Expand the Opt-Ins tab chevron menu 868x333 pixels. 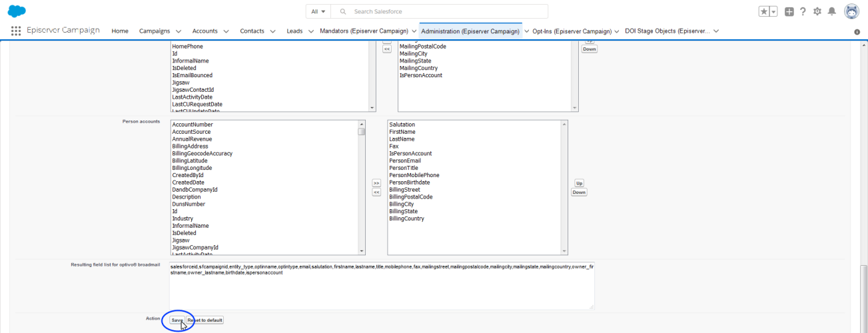tap(617, 31)
